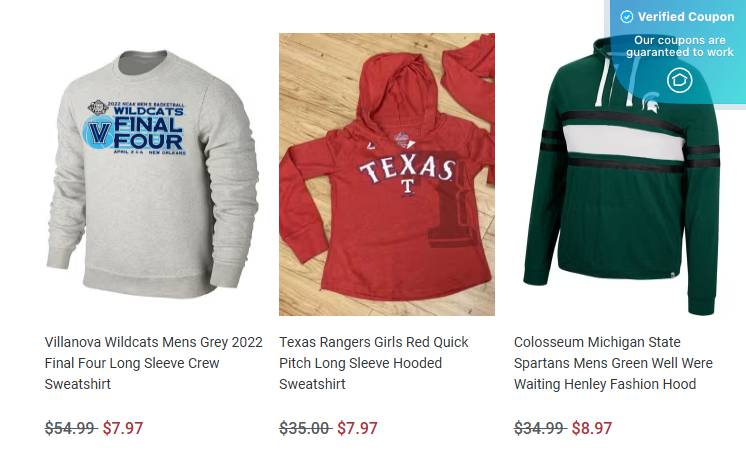This screenshot has width=746, height=471.
Task: Click the $7.97 Texas Rangers hoodie sale price
Action: coord(357,428)
